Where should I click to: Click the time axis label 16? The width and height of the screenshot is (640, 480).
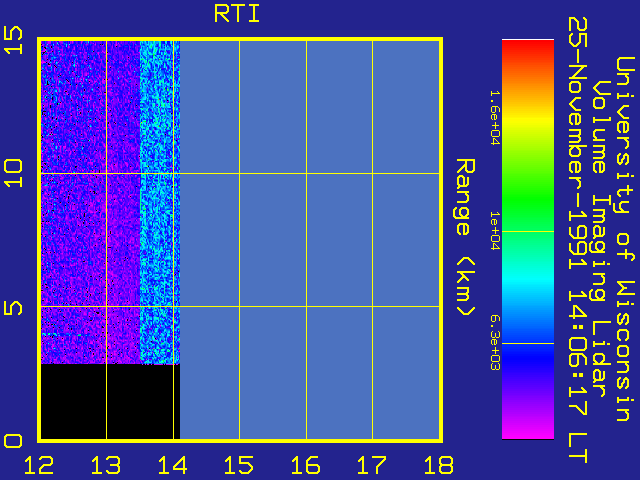pyautogui.click(x=306, y=465)
